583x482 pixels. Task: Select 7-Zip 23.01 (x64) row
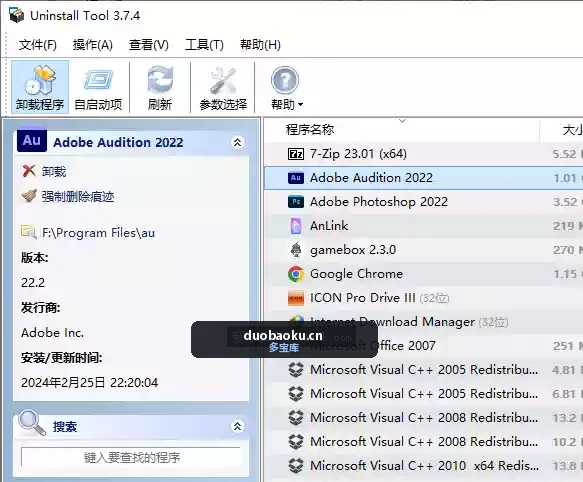click(x=423, y=154)
